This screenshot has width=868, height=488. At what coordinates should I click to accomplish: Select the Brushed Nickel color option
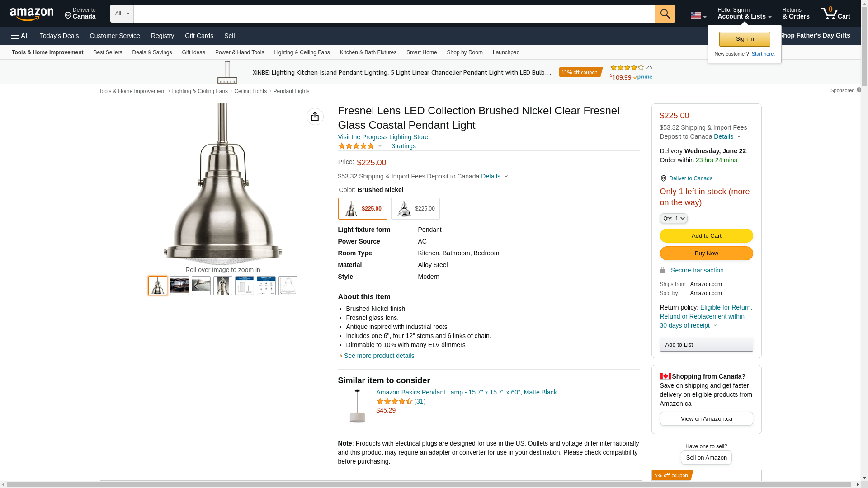[x=362, y=209]
